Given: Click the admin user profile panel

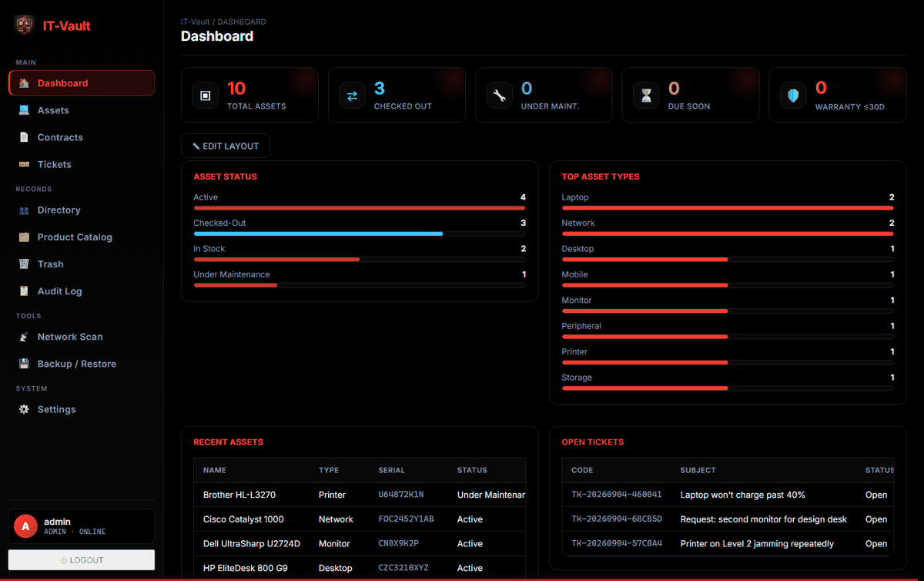Looking at the screenshot, I should [82, 526].
